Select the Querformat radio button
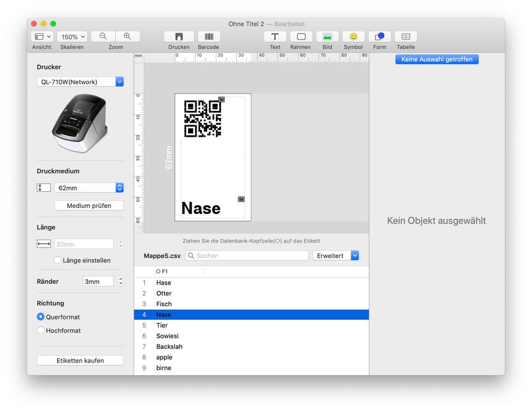The width and height of the screenshot is (532, 411). [x=41, y=317]
